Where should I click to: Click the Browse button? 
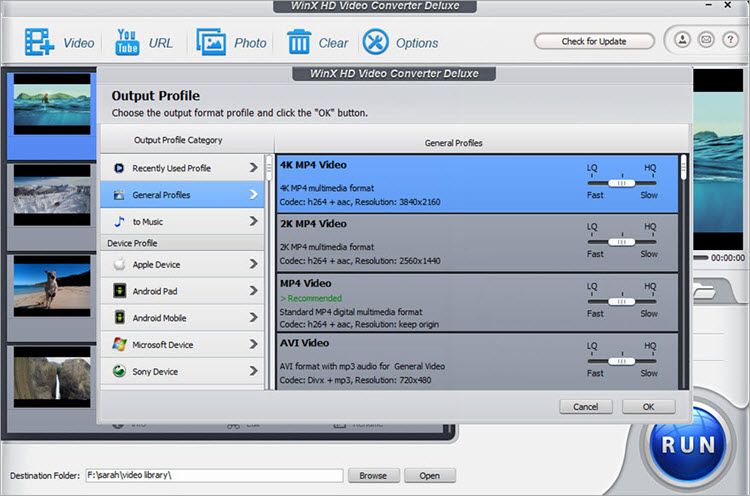373,475
